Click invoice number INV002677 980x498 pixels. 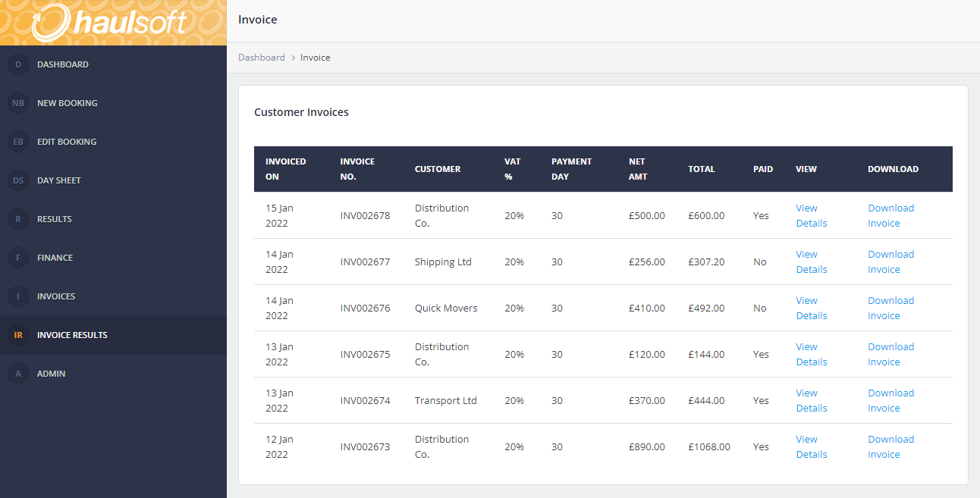tap(365, 262)
